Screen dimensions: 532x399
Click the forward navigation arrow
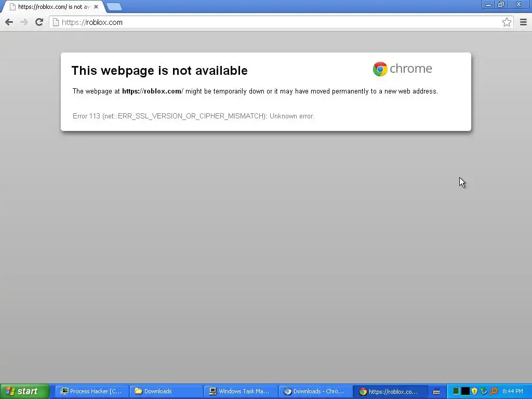pos(24,22)
